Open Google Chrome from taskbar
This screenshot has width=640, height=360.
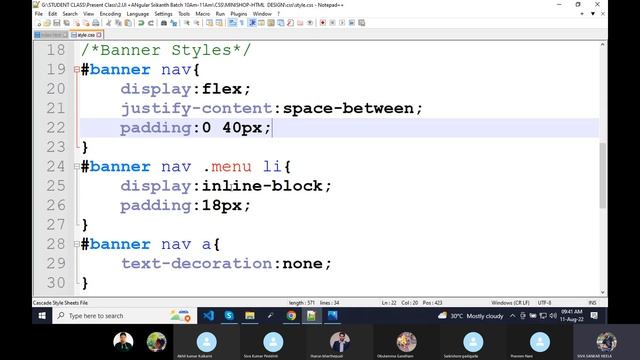click(x=291, y=316)
